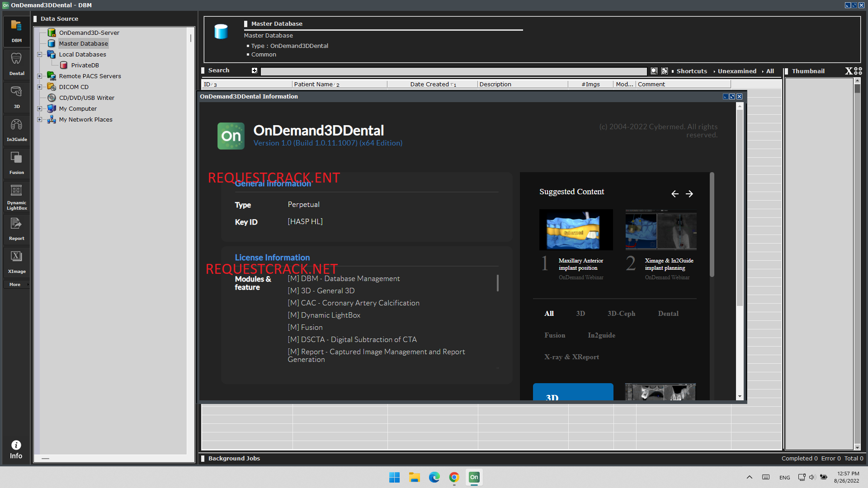
Task: Open the Shortcuts menu
Action: click(x=691, y=71)
